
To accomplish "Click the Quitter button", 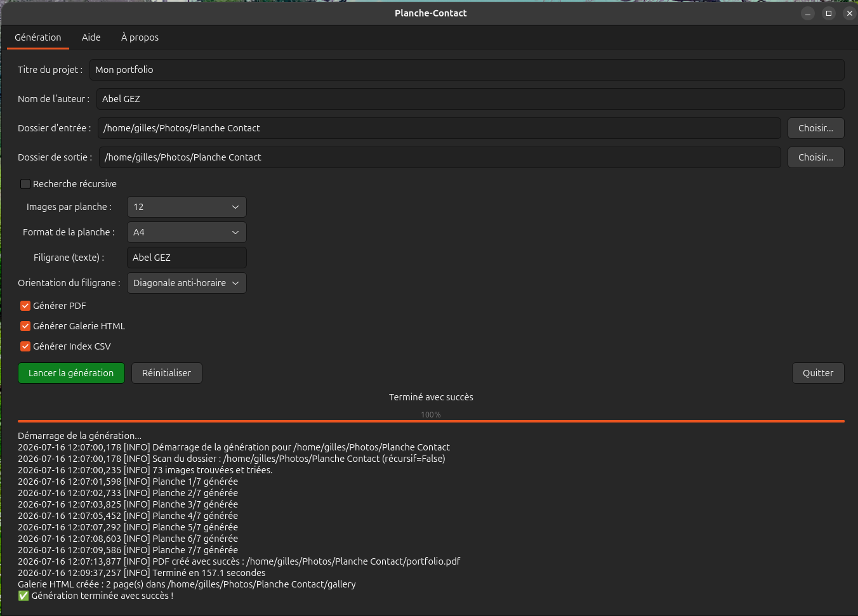I will (818, 373).
